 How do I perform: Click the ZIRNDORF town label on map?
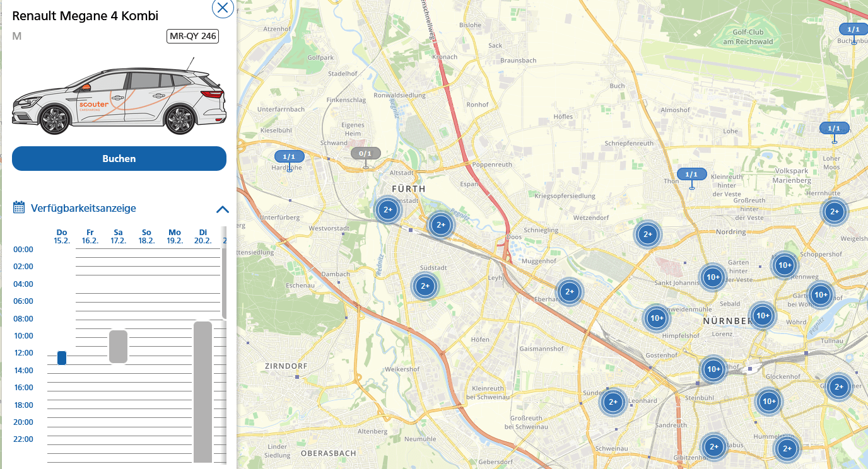click(286, 366)
